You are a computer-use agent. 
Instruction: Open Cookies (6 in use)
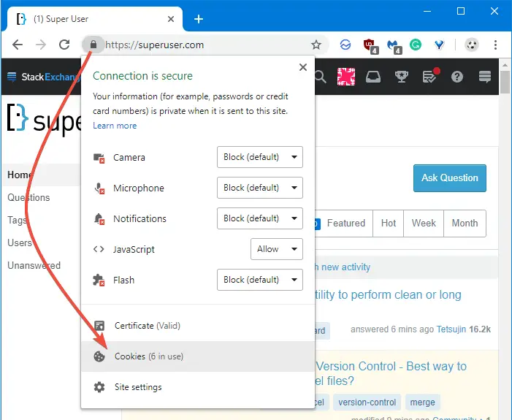pyautogui.click(x=198, y=356)
